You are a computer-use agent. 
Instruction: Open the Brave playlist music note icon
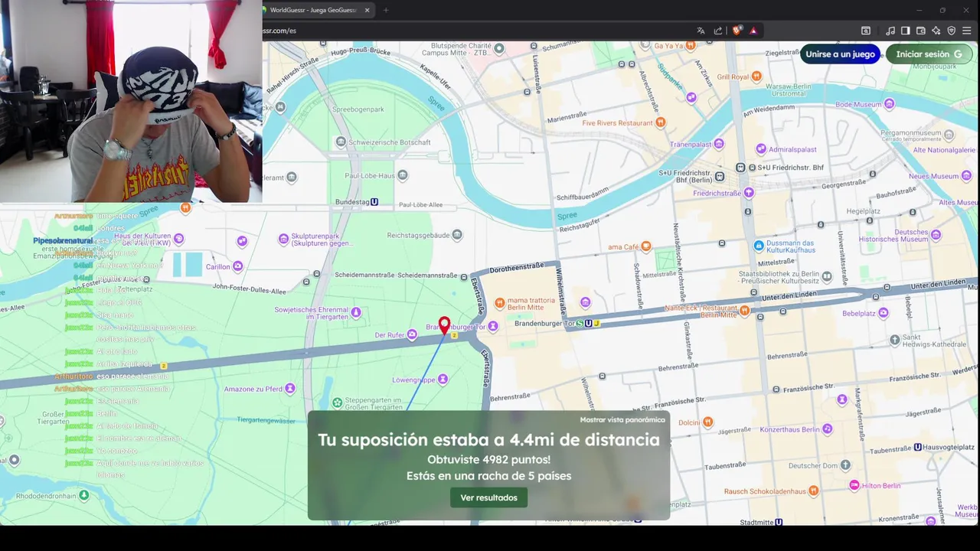(x=890, y=31)
